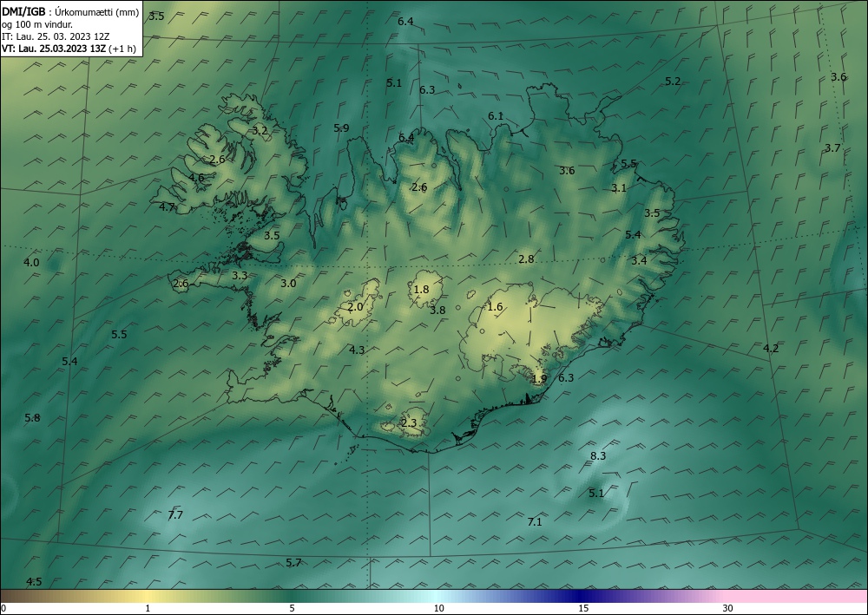868x615 pixels.
Task: Click the dark navy section of the color scale
Action: pyautogui.click(x=578, y=596)
